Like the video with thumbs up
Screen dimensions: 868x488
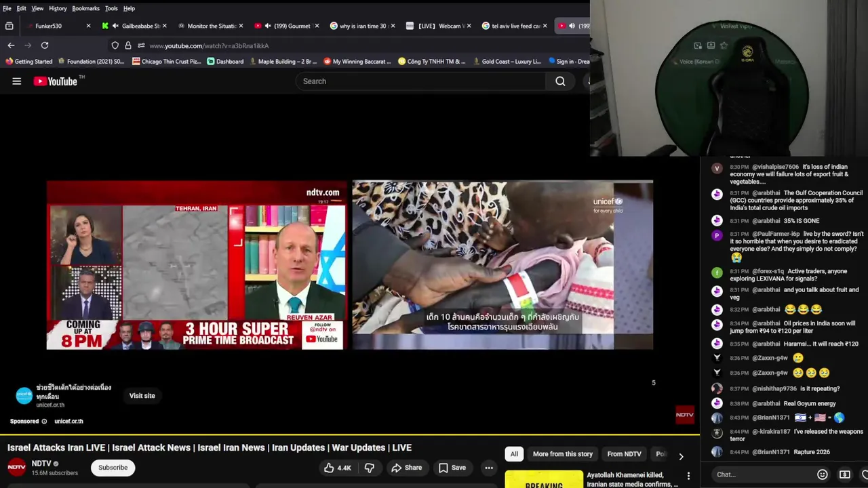coord(336,468)
